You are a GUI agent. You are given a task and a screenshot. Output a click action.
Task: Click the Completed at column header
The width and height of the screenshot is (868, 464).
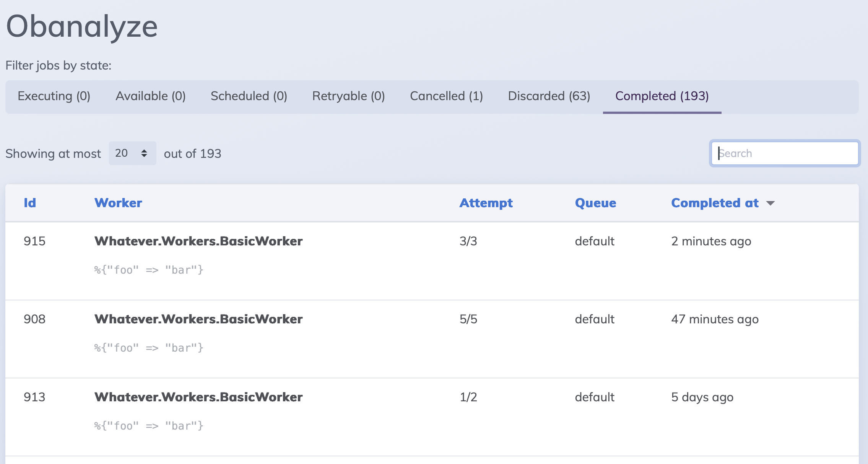[x=715, y=203]
